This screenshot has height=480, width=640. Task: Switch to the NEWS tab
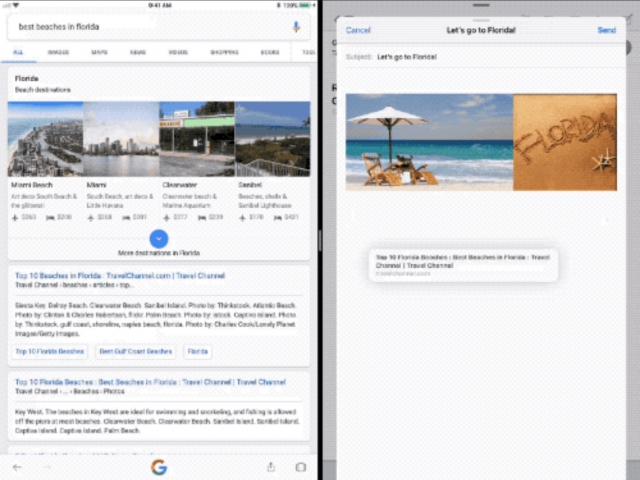pyautogui.click(x=138, y=52)
